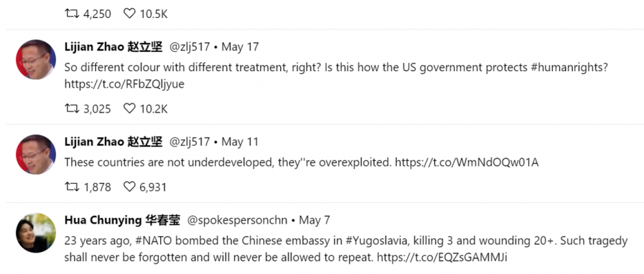Open Lijian Zhao avatar on May 17 tweet
This screenshot has height=274, width=644.
point(36,60)
